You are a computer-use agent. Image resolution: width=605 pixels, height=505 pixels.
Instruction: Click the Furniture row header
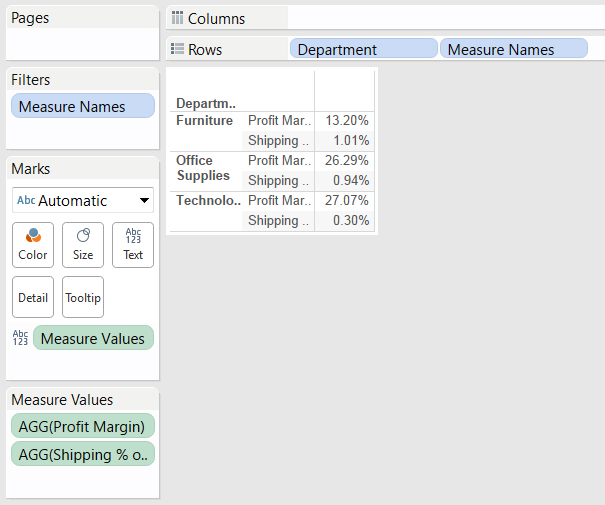click(x=204, y=120)
